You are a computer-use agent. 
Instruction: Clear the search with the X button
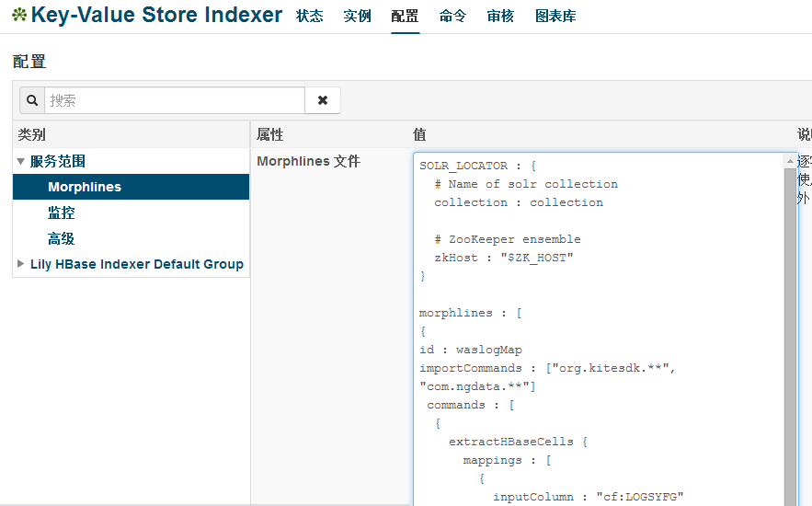323,100
